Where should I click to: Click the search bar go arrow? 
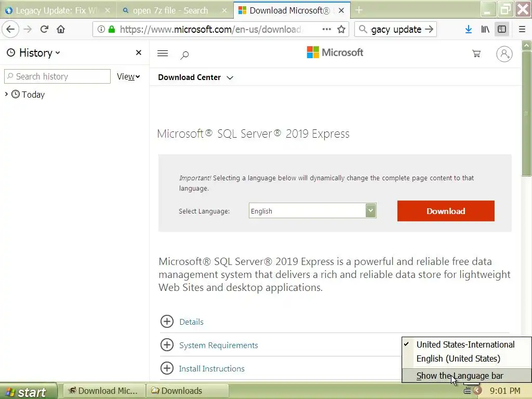tap(429, 29)
